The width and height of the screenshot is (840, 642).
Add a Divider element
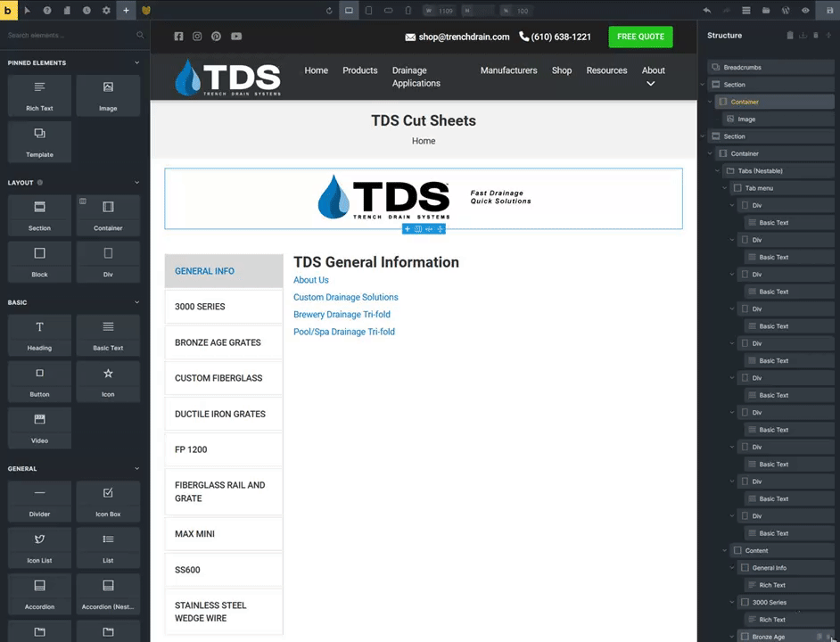pyautogui.click(x=39, y=502)
